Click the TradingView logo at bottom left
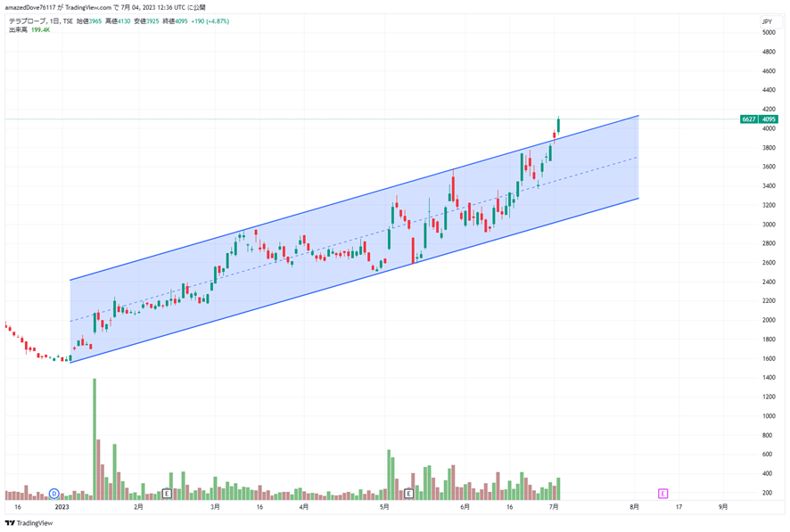790x532 pixels. click(29, 523)
